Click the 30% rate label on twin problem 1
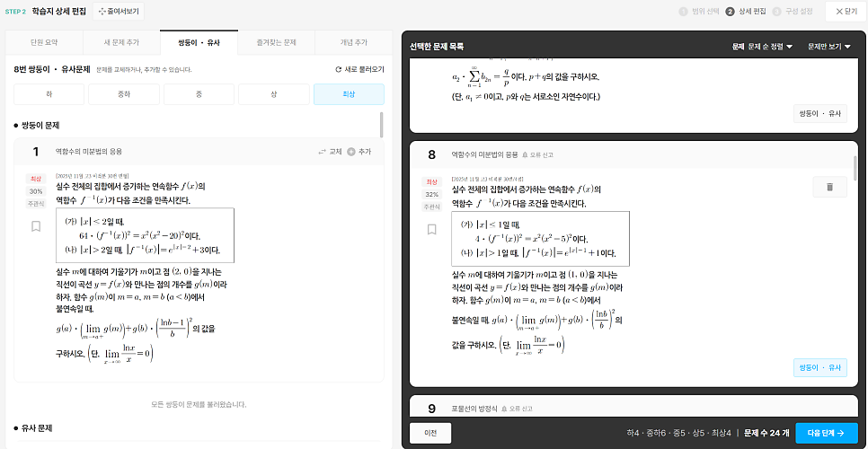Viewport: 868px width, 449px height. (36, 191)
